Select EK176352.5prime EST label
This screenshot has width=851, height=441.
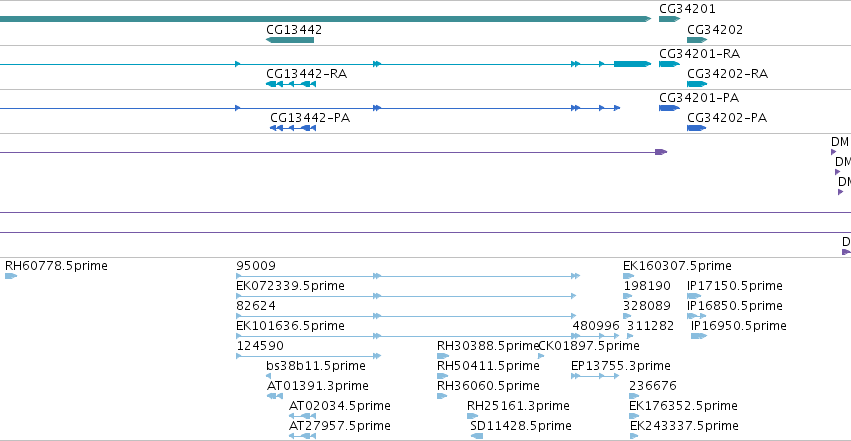click(x=683, y=406)
